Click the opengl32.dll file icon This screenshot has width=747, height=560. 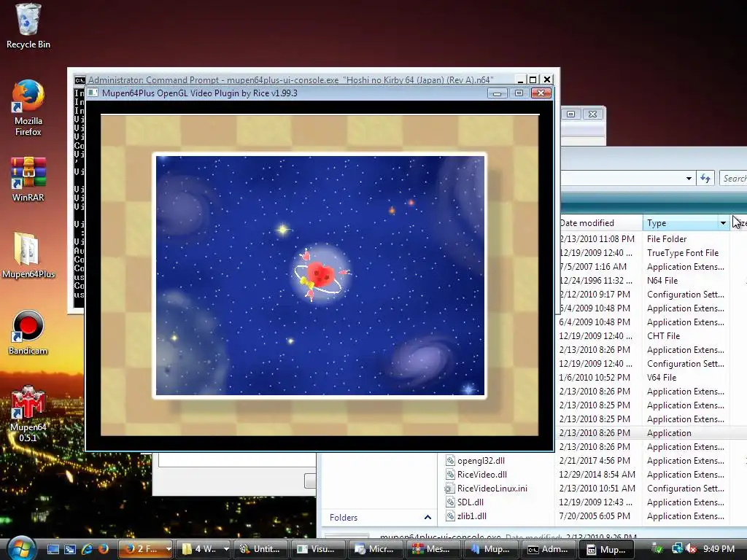coord(449,461)
